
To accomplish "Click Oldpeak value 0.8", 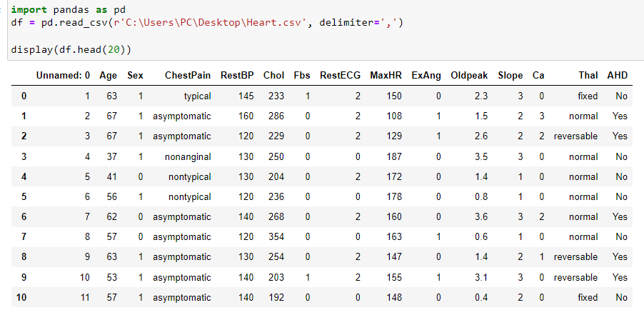I will click(x=481, y=197).
